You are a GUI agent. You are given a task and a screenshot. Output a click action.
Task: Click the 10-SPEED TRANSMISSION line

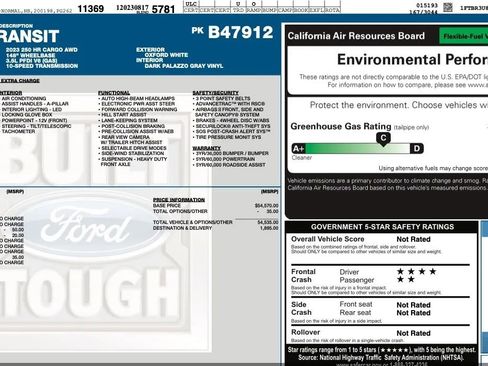(42, 66)
